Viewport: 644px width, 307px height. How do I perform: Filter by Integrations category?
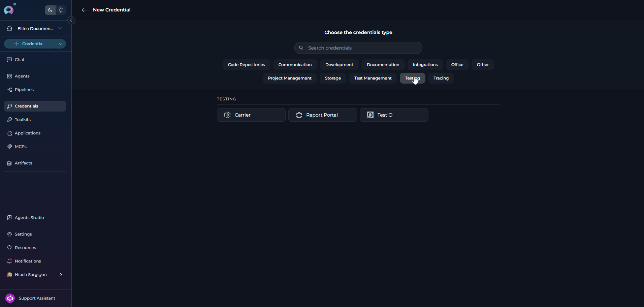coord(425,65)
